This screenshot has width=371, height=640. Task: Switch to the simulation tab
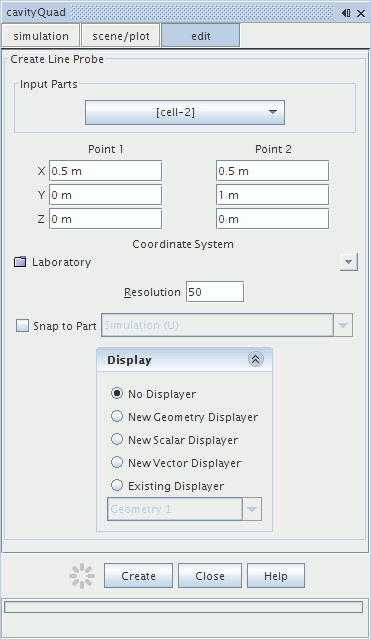pyautogui.click(x=40, y=36)
